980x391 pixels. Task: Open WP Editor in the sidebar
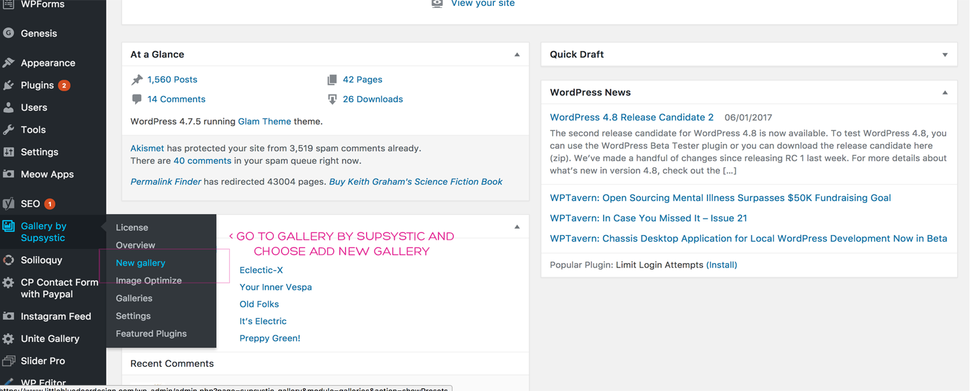[x=43, y=383]
